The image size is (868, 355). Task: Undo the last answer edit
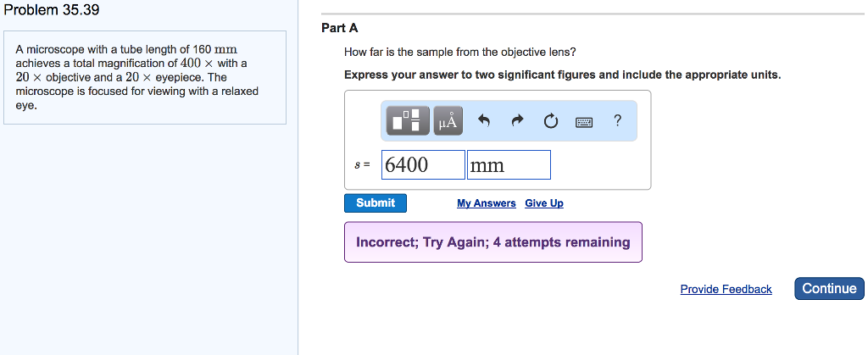485,122
